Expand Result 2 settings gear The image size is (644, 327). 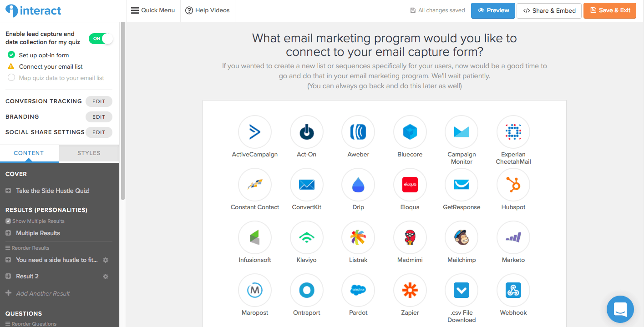pos(105,276)
